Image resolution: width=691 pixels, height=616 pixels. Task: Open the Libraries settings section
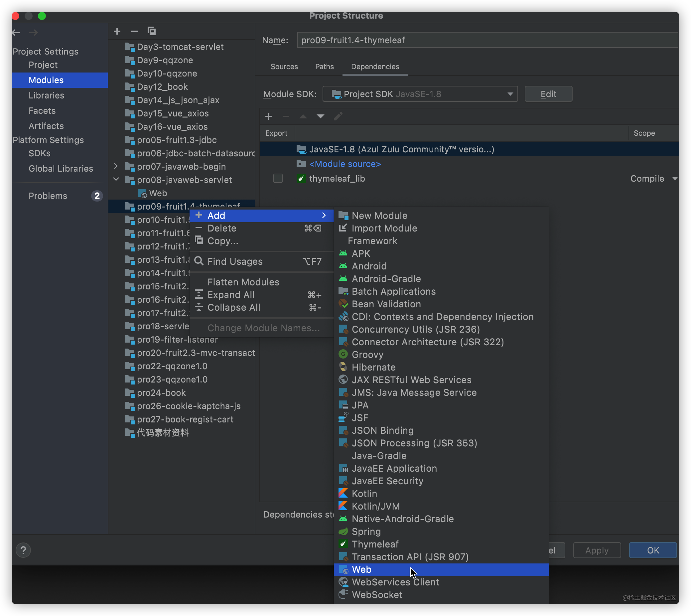(x=46, y=95)
